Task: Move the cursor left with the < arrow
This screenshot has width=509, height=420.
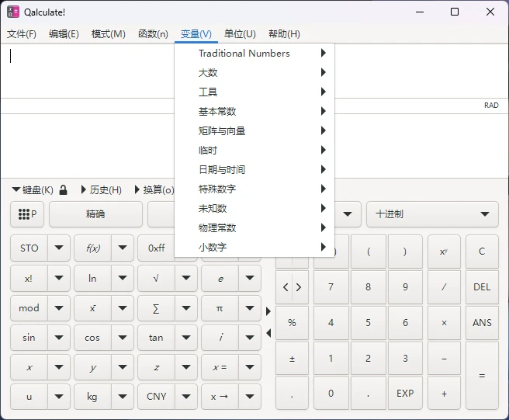Action: (x=285, y=287)
